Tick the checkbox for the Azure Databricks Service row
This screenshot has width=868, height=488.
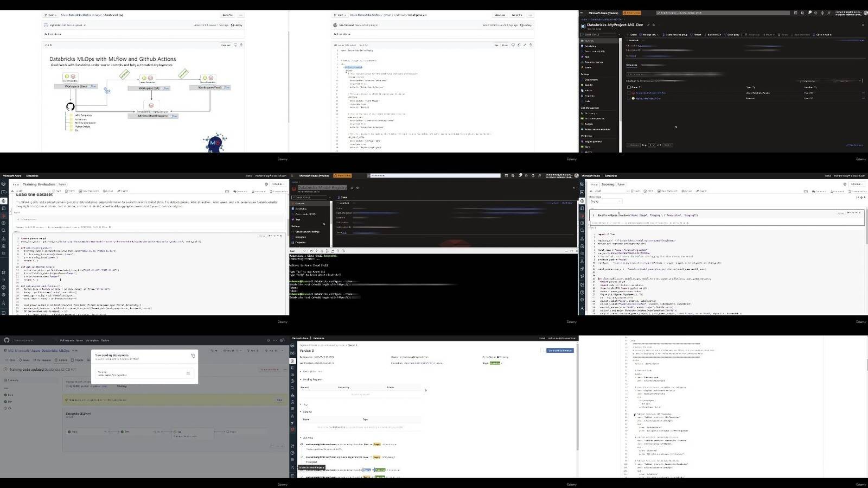(629, 93)
